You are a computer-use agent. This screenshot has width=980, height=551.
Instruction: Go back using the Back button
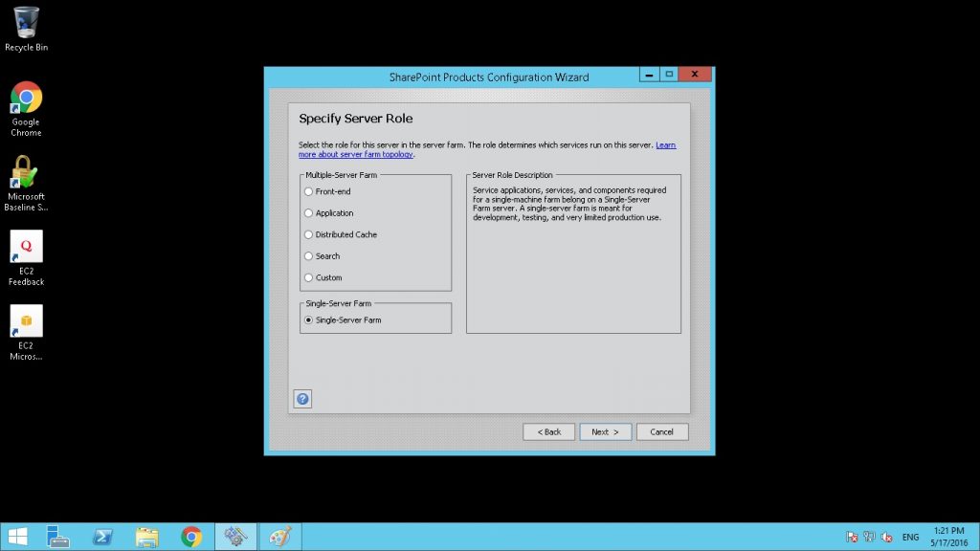pyautogui.click(x=548, y=431)
